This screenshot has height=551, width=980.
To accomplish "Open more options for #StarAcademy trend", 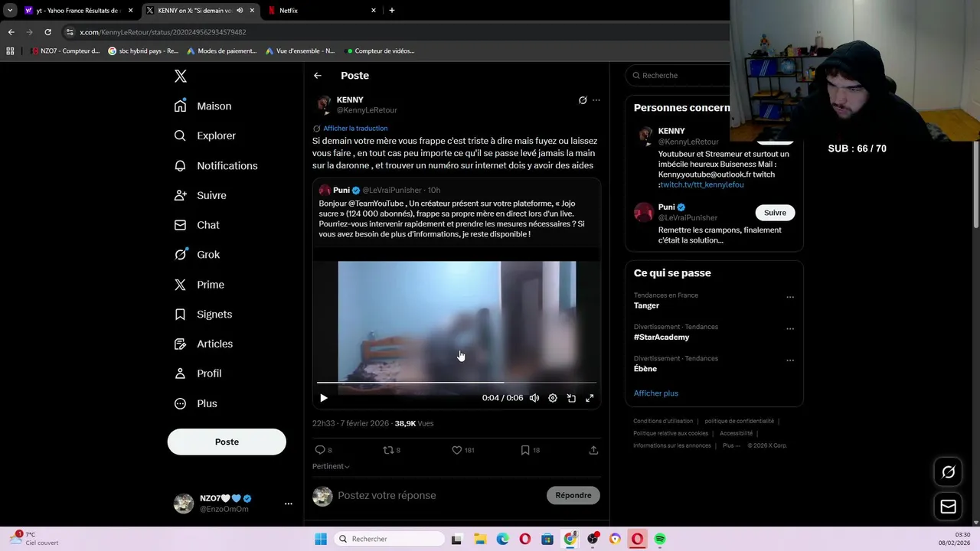I will tap(790, 329).
